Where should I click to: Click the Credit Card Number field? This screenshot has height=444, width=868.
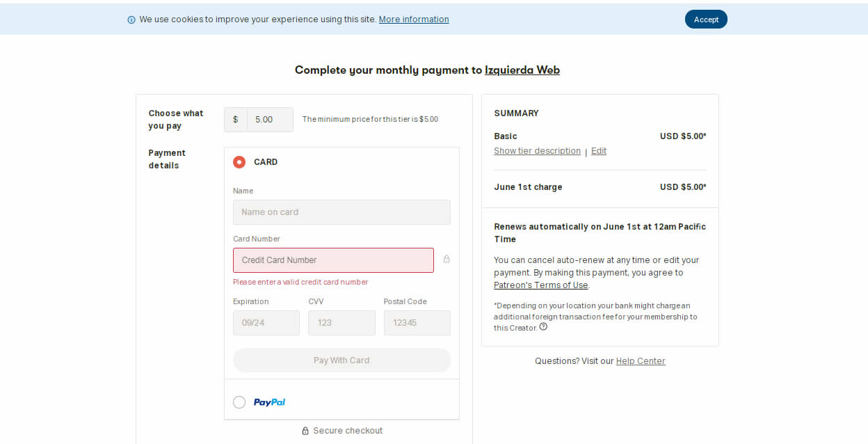(333, 260)
